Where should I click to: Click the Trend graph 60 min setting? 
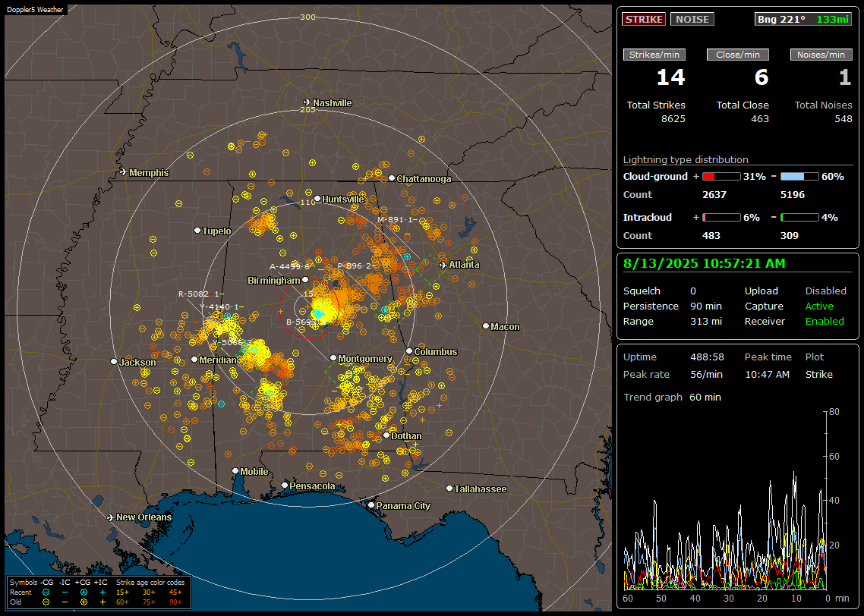point(705,398)
